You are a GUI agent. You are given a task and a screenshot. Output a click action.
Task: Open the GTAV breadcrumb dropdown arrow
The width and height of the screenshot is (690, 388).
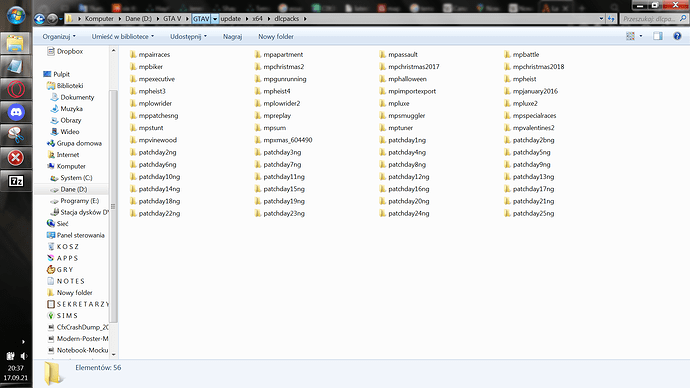click(x=215, y=18)
